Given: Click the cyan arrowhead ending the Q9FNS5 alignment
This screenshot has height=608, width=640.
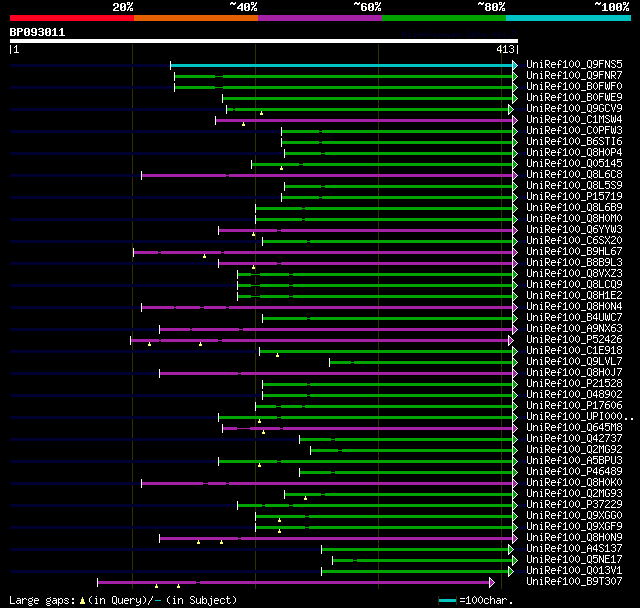Looking at the screenshot, I should [515, 65].
